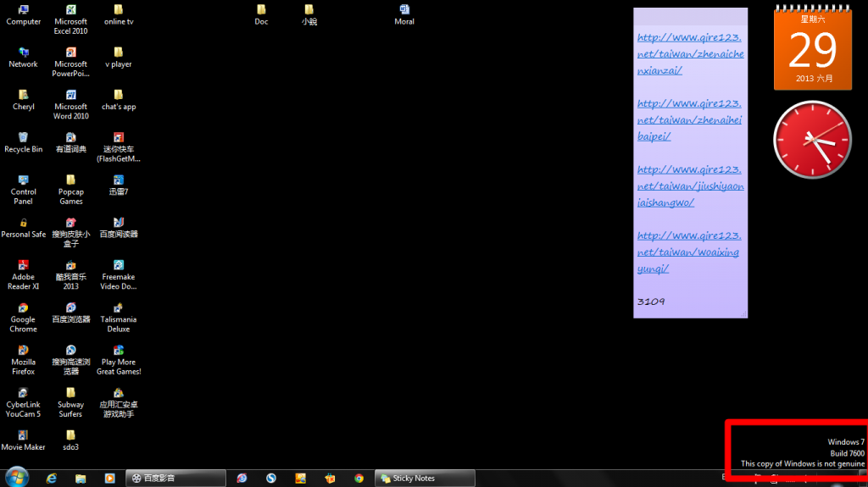This screenshot has height=487, width=868.
Task: Select the Control Panel desktop icon
Action: click(23, 180)
